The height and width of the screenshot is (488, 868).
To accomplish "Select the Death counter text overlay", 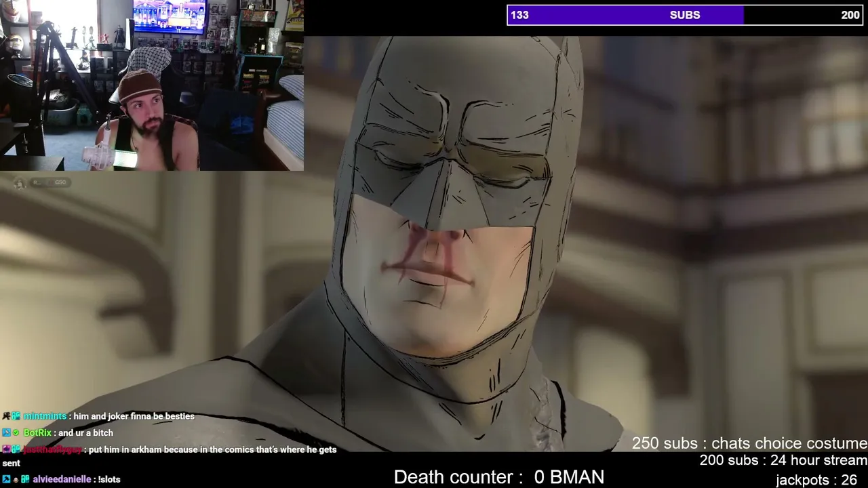I will point(499,477).
